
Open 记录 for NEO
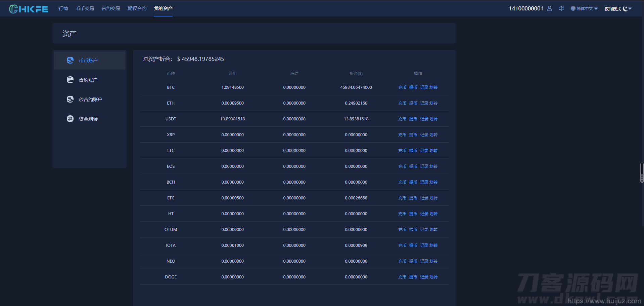(424, 261)
